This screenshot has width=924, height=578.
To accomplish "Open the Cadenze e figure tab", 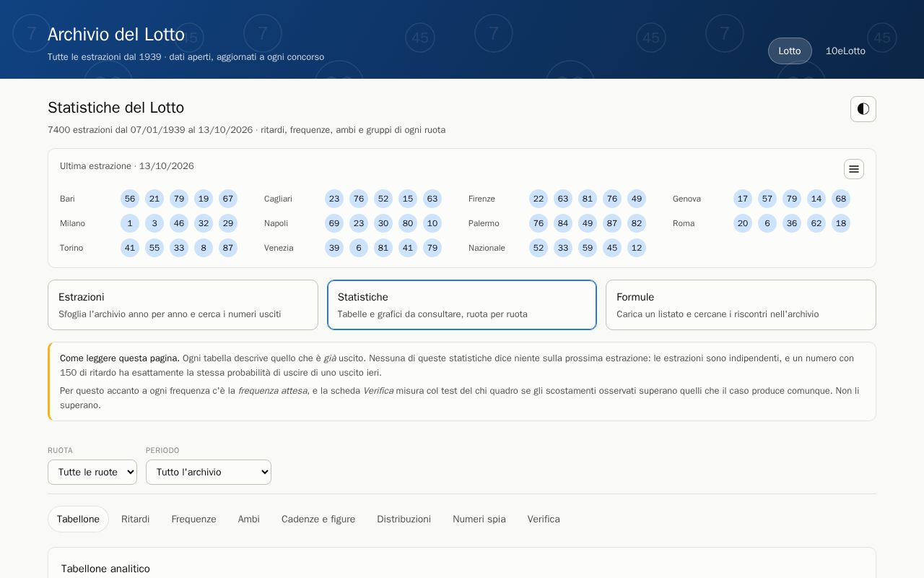I will [x=318, y=519].
